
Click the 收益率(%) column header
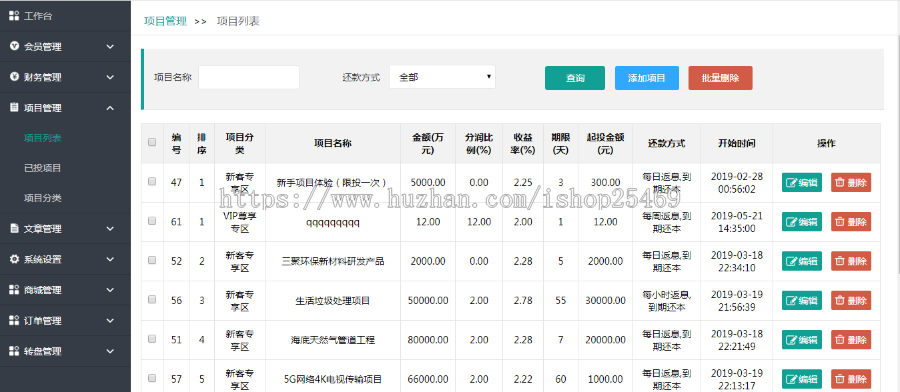coord(523,143)
